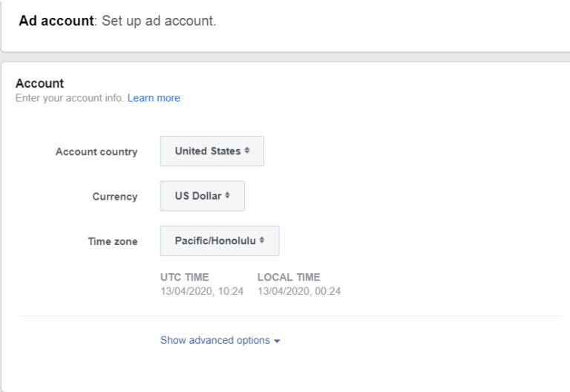Click the Learn more link
The height and width of the screenshot is (392, 570).
(x=154, y=98)
